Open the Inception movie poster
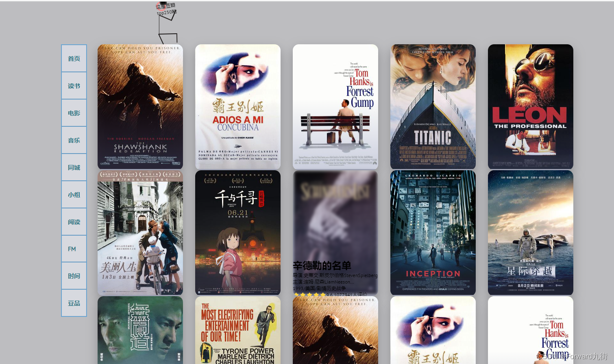The height and width of the screenshot is (364, 614). [433, 232]
